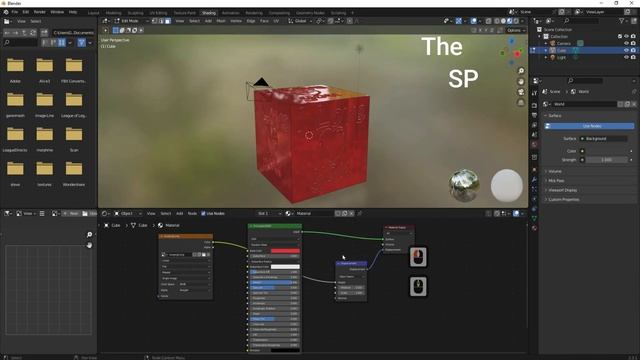The height and width of the screenshot is (360, 640).
Task: Switch to the Texture Paint workspace tab
Action: pyautogui.click(x=184, y=13)
